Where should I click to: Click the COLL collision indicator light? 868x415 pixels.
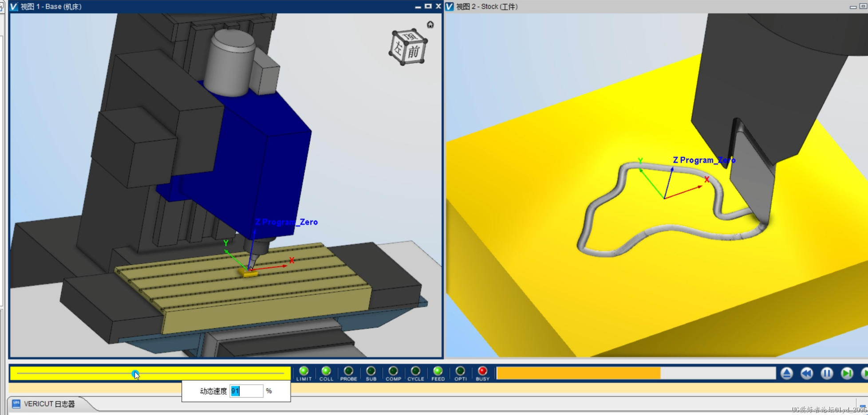[326, 371]
